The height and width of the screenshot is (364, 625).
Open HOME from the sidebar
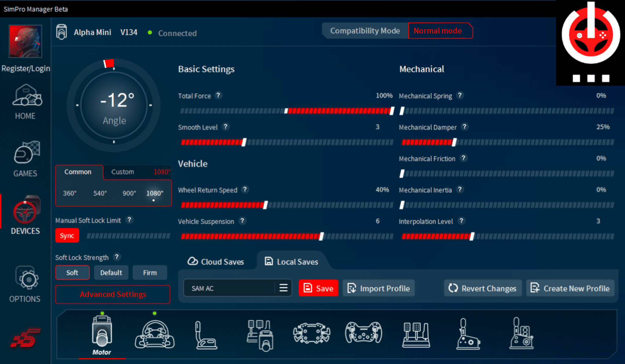[x=26, y=102]
